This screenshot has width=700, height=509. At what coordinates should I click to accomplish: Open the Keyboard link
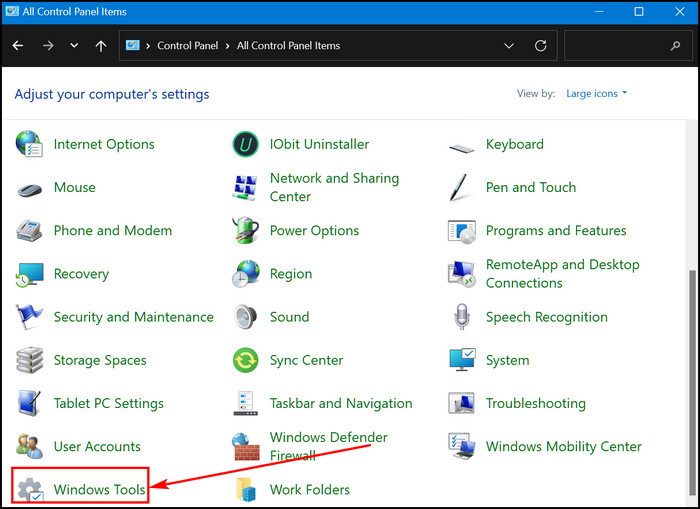click(x=515, y=144)
